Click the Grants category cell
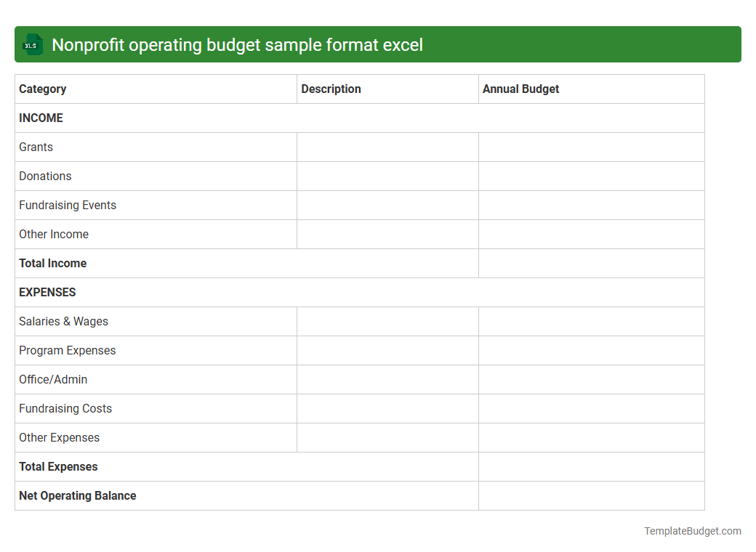The height and width of the screenshot is (552, 756). point(36,147)
